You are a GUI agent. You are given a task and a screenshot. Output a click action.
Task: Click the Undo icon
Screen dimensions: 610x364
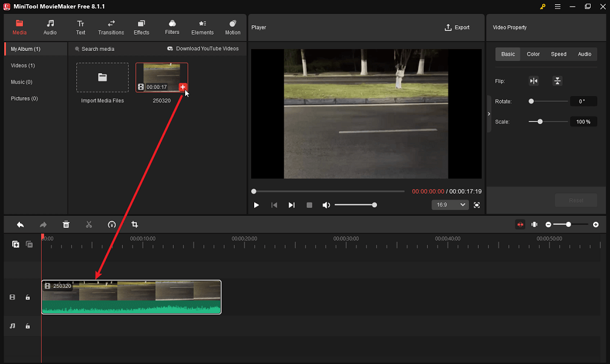pos(20,224)
